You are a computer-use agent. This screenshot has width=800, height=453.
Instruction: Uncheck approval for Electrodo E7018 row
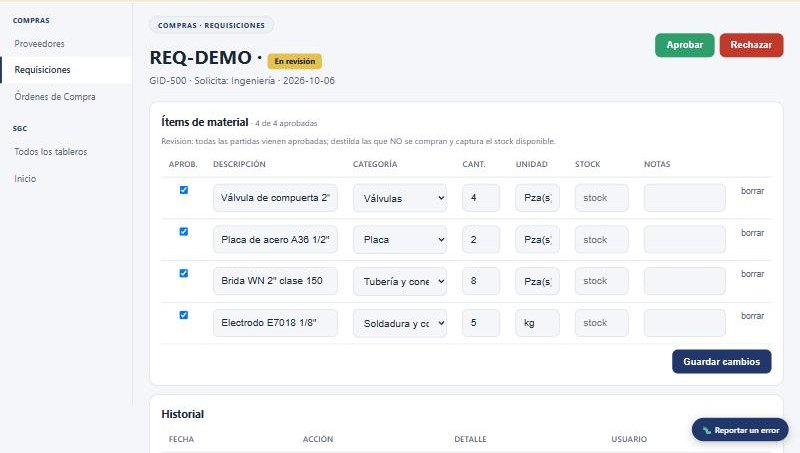pyautogui.click(x=184, y=315)
